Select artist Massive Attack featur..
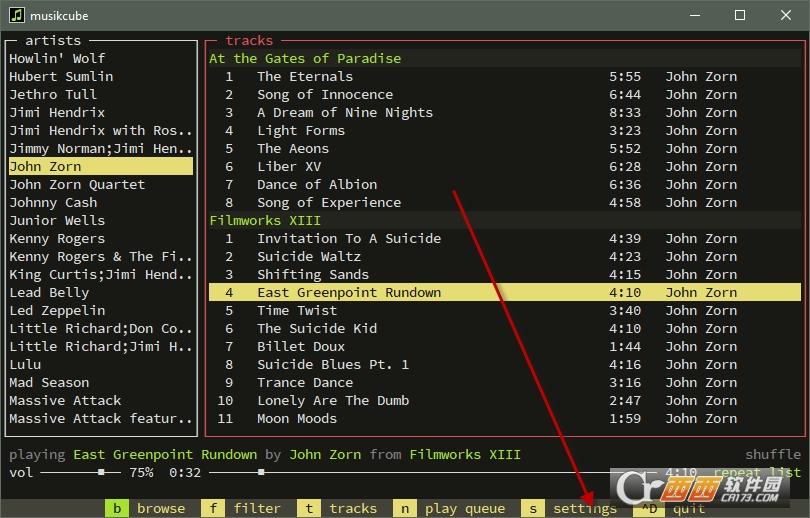Image resolution: width=810 pixels, height=518 pixels. (101, 418)
